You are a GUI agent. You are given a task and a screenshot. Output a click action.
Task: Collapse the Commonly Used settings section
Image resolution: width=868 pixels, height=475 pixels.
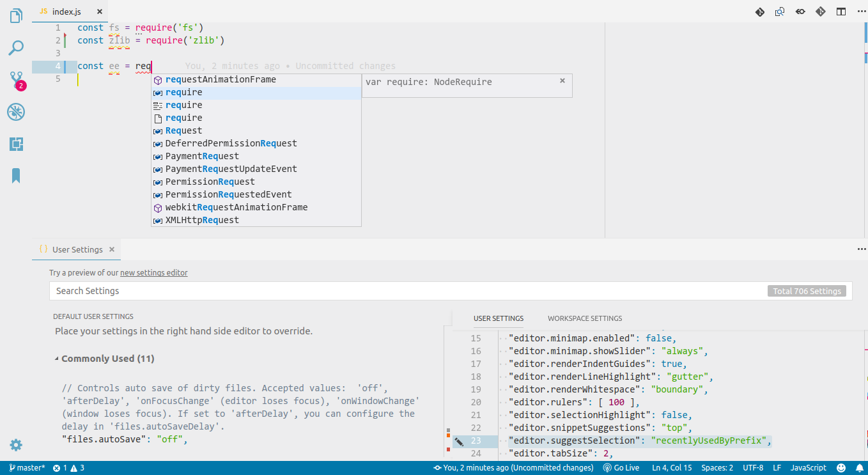pyautogui.click(x=57, y=358)
